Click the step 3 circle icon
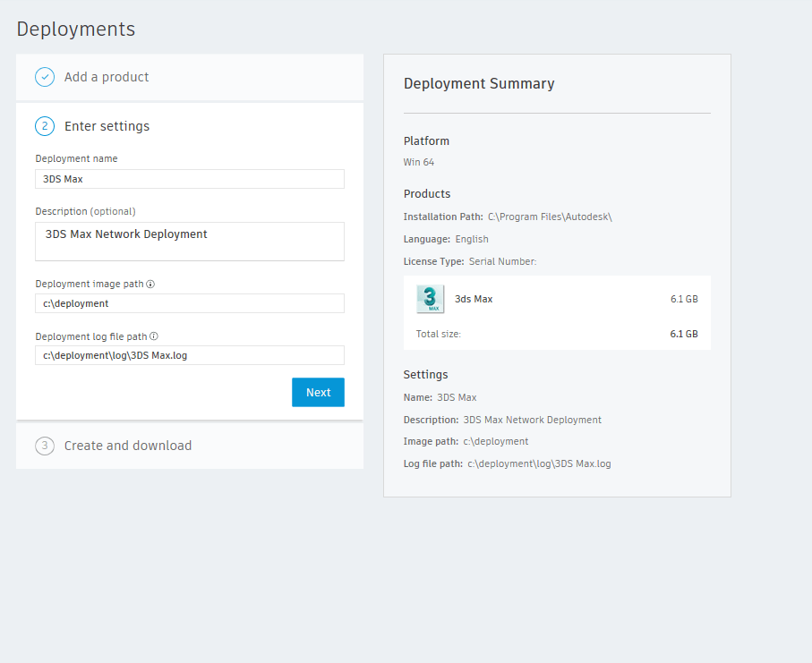812x663 pixels. point(45,446)
